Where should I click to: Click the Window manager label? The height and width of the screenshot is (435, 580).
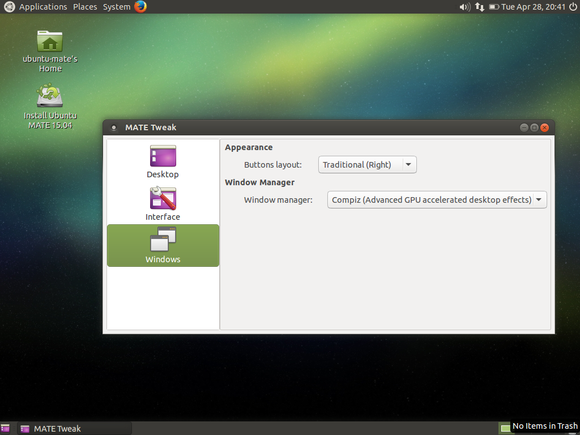(x=278, y=200)
